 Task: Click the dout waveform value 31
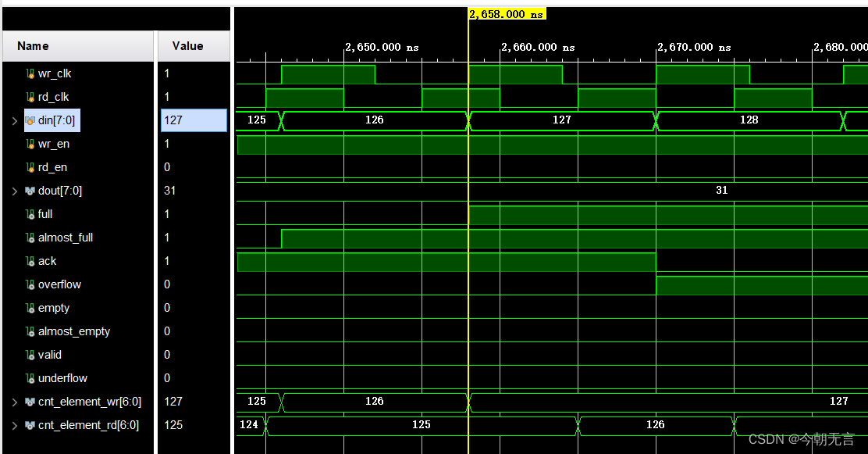pos(722,190)
